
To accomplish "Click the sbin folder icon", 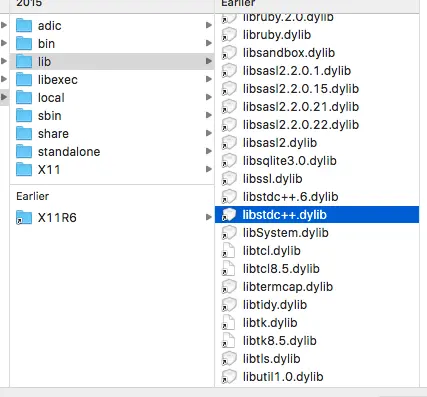I will pos(24,116).
